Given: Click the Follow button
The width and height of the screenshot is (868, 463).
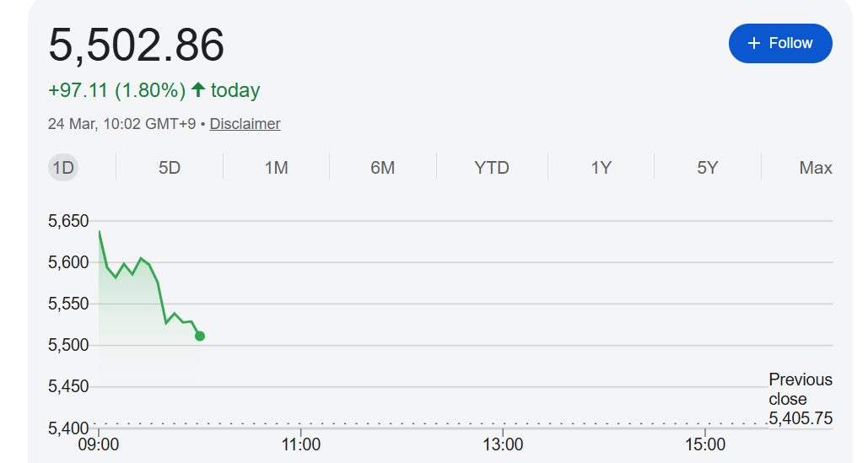Looking at the screenshot, I should [x=780, y=43].
